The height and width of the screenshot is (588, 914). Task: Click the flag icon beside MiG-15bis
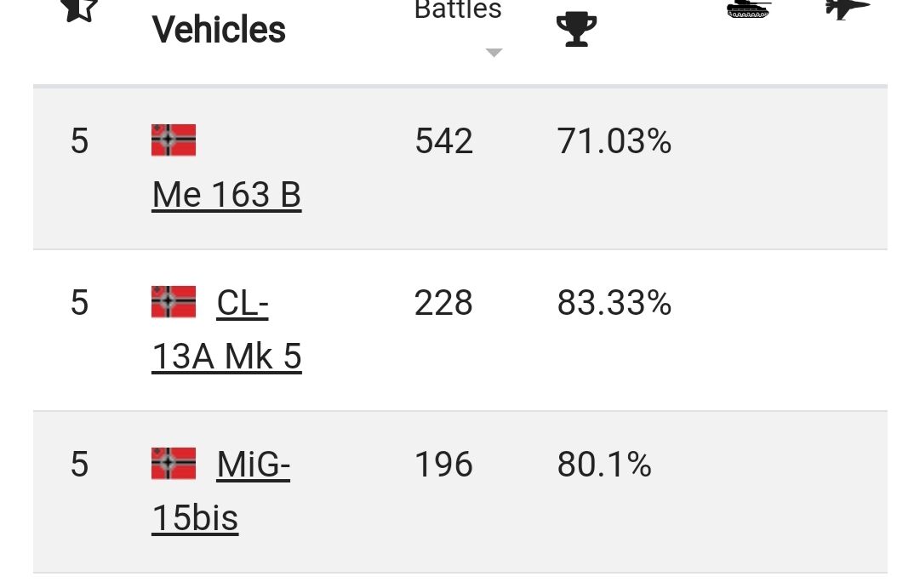tap(174, 463)
